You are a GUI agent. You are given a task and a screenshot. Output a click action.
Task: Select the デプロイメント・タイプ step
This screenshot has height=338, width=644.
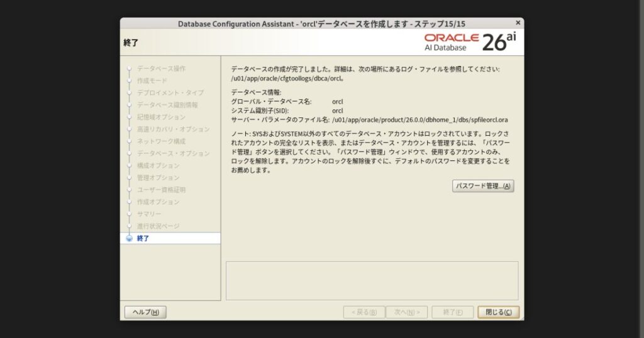[170, 93]
